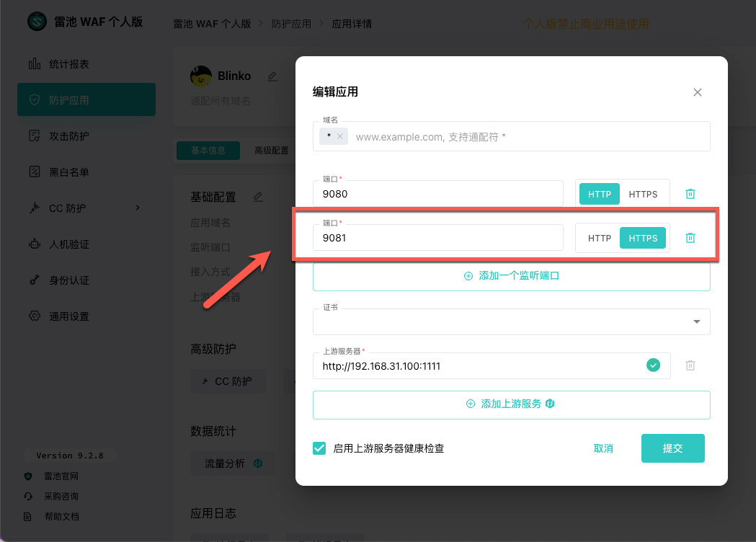This screenshot has height=542, width=756.
Task: Open the 流量分析 card
Action: [x=232, y=463]
